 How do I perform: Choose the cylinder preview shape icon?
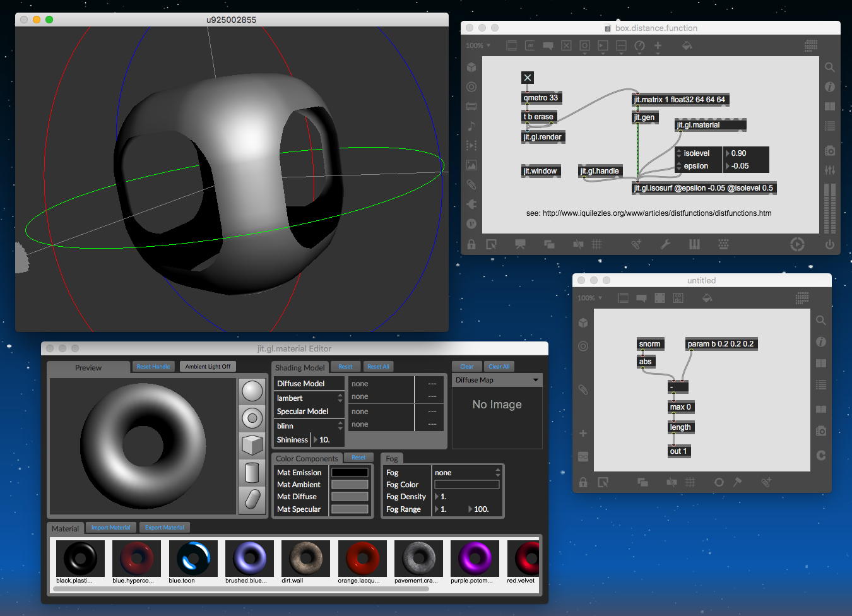click(x=252, y=472)
